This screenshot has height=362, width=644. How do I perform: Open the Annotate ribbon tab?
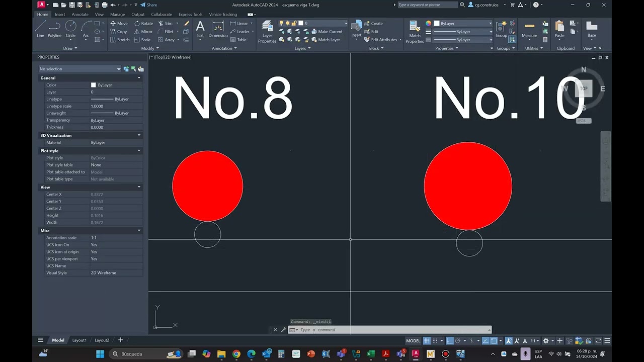pyautogui.click(x=80, y=15)
